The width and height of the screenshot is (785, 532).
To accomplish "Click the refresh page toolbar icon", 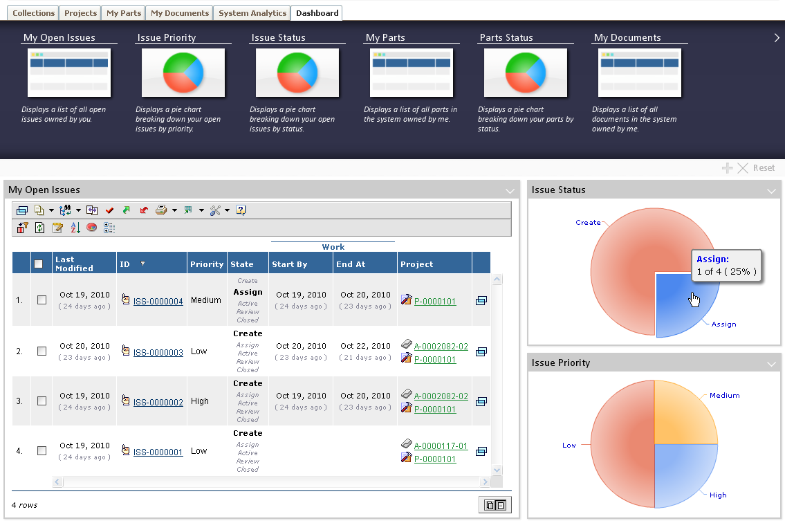I will 40,228.
